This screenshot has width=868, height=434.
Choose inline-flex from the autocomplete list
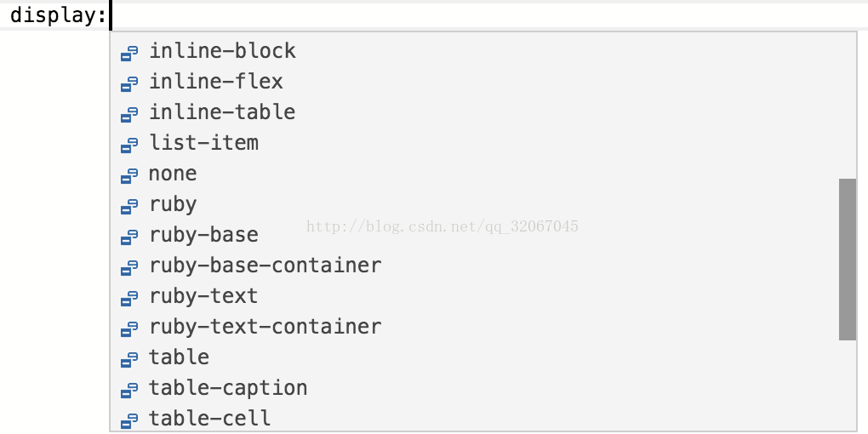(x=483, y=82)
